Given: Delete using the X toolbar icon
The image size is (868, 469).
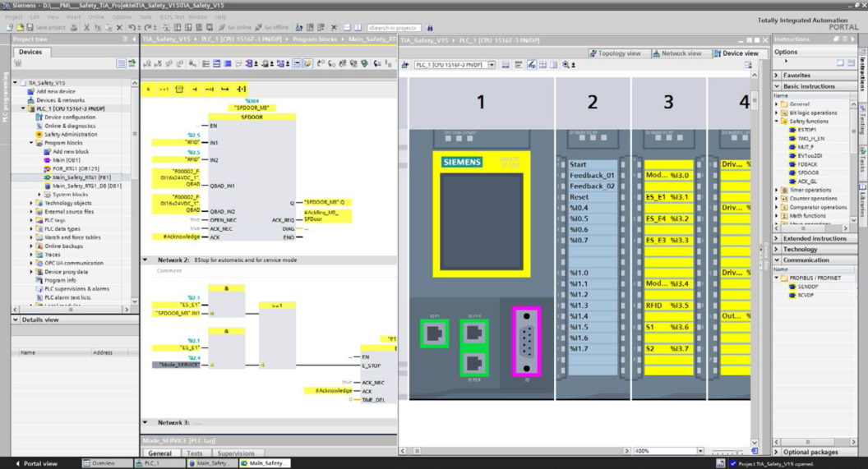Looking at the screenshot, I should click(x=119, y=27).
